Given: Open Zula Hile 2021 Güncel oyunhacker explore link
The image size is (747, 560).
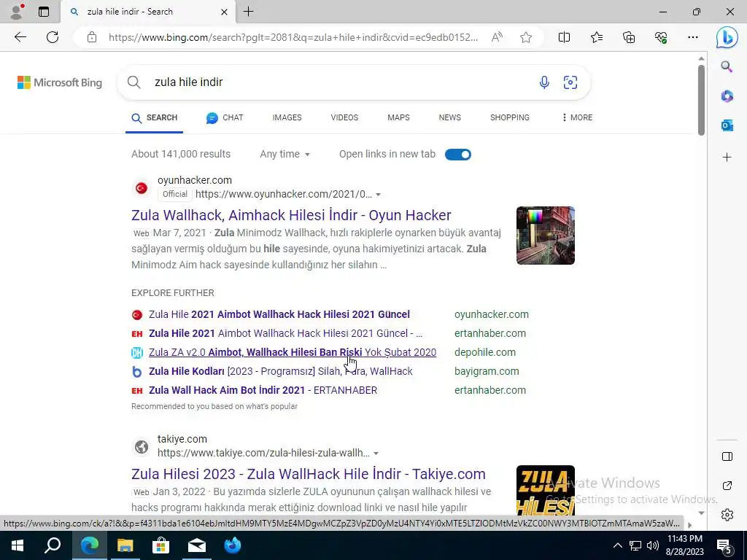Looking at the screenshot, I should click(279, 314).
